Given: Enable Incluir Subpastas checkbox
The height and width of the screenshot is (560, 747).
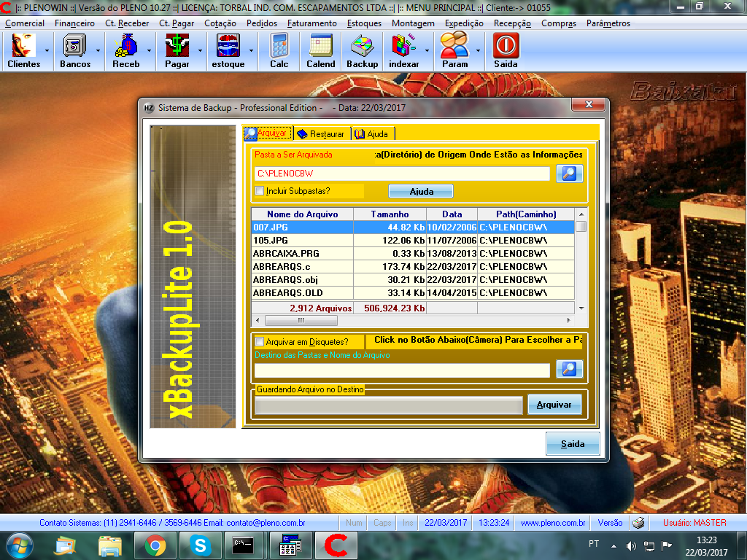Looking at the screenshot, I should point(259,191).
